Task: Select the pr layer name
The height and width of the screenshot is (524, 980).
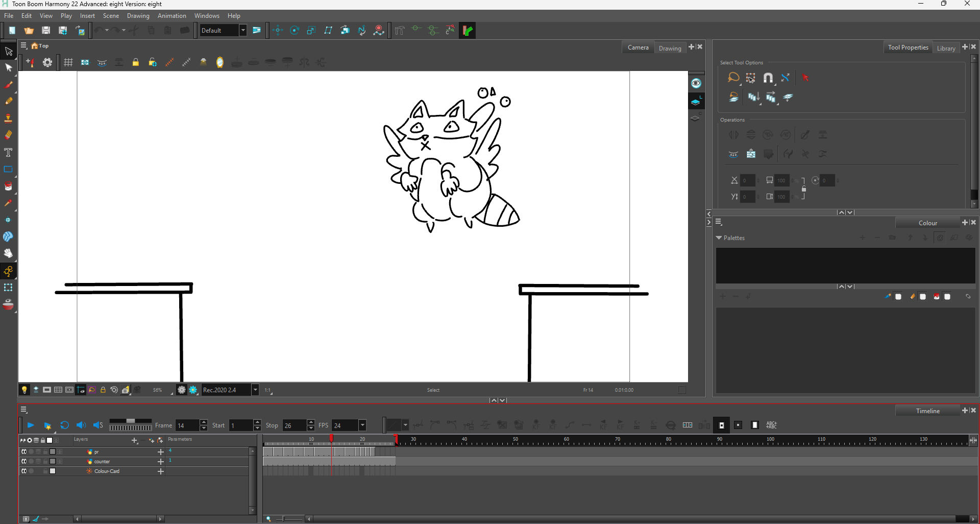Action: pos(96,452)
